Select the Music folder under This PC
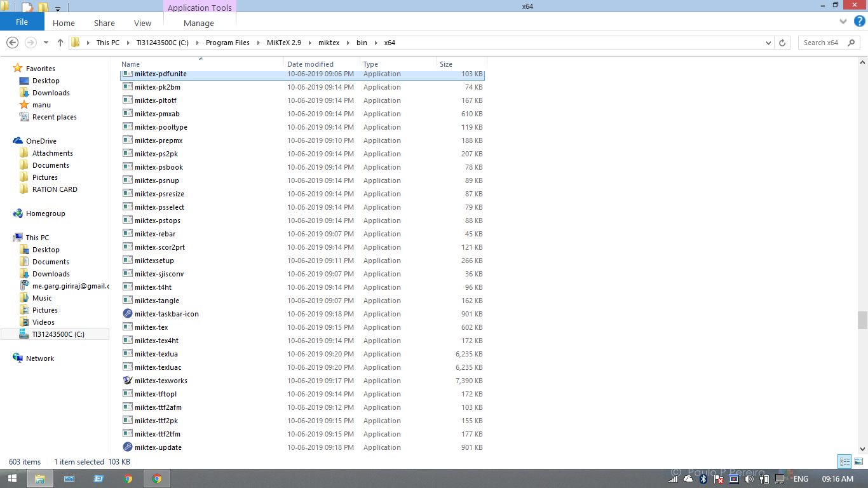 (x=42, y=298)
